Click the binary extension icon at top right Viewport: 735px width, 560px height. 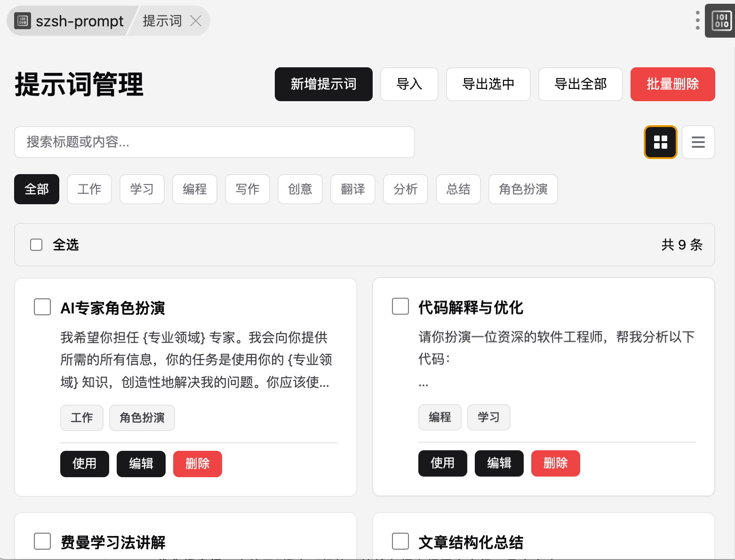click(x=721, y=21)
